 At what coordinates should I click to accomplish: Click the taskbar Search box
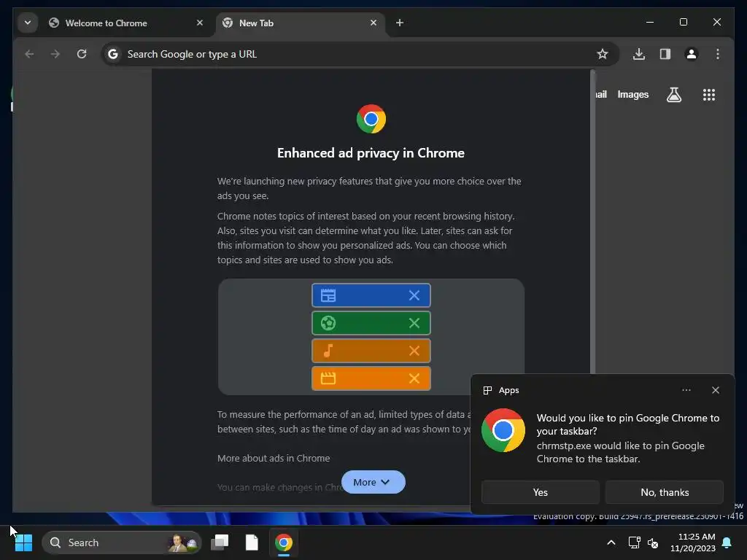click(x=122, y=542)
